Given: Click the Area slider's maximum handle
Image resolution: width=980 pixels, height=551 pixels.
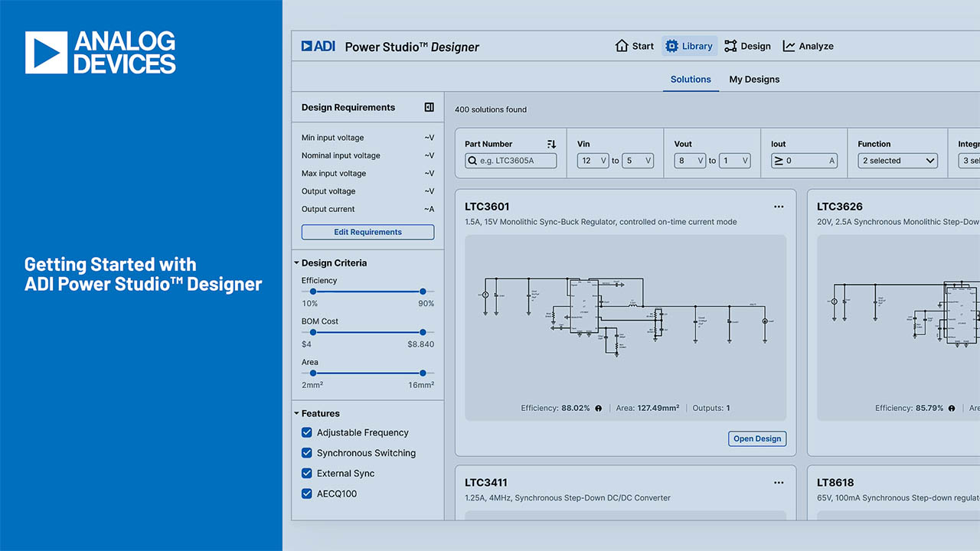Looking at the screenshot, I should click(x=423, y=373).
